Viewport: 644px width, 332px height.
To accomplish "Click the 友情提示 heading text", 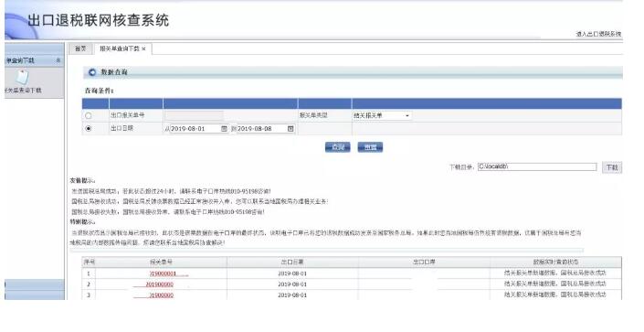I will click(x=82, y=180).
